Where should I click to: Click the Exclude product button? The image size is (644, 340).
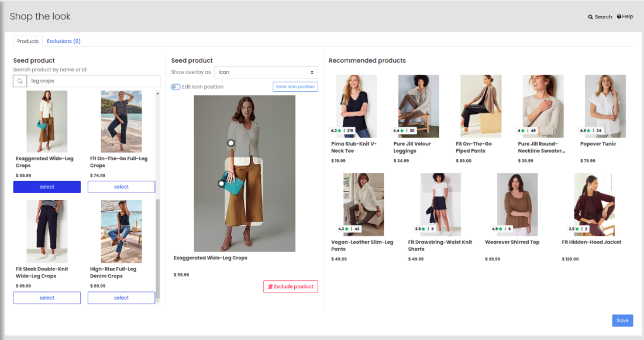tap(290, 287)
